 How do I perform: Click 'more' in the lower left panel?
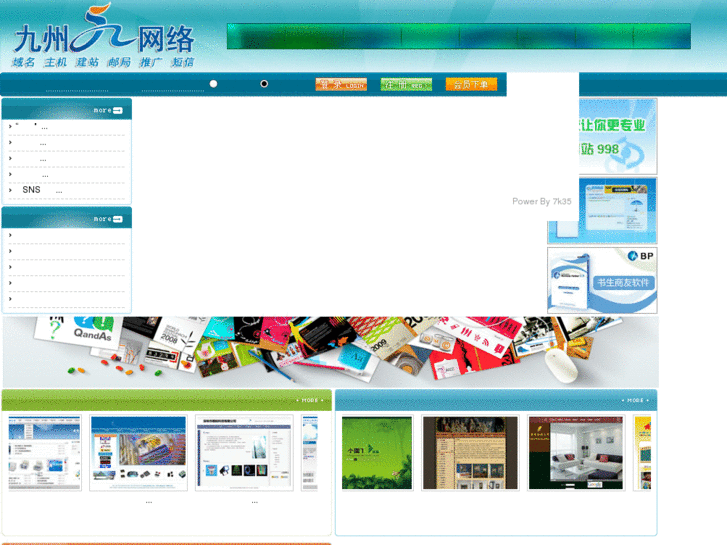(108, 219)
